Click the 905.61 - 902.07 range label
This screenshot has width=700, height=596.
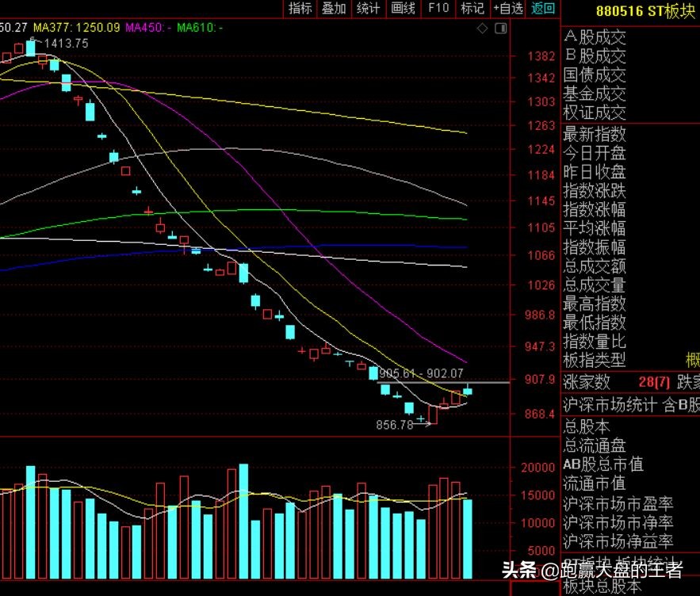(x=422, y=373)
